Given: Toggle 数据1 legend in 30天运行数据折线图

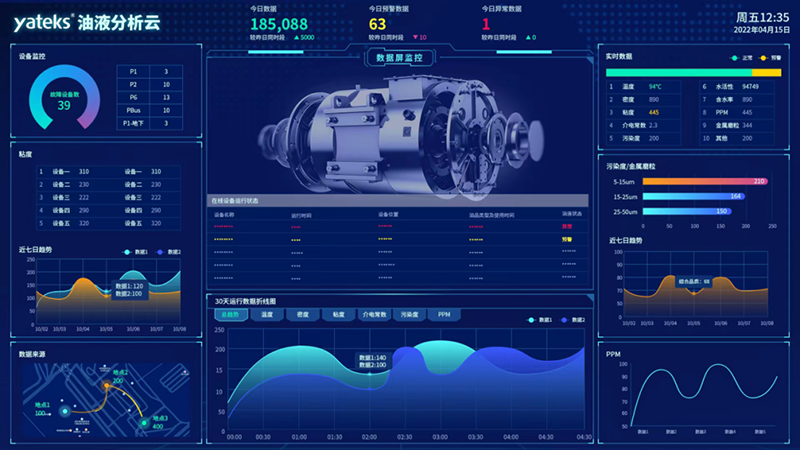Looking at the screenshot, I should tap(540, 320).
